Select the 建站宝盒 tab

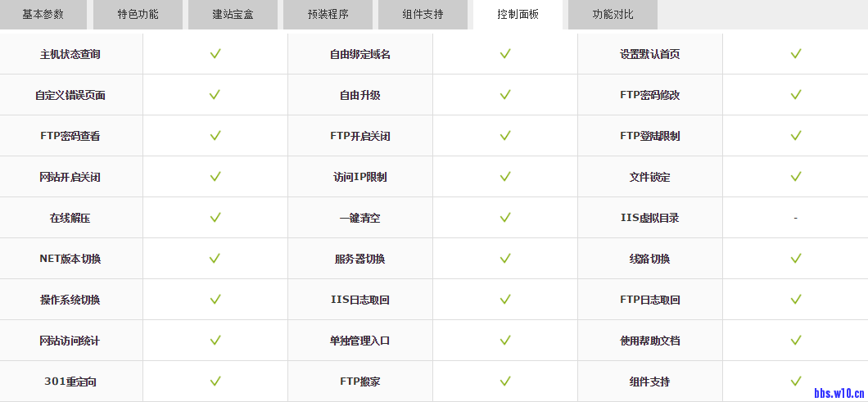(x=233, y=14)
